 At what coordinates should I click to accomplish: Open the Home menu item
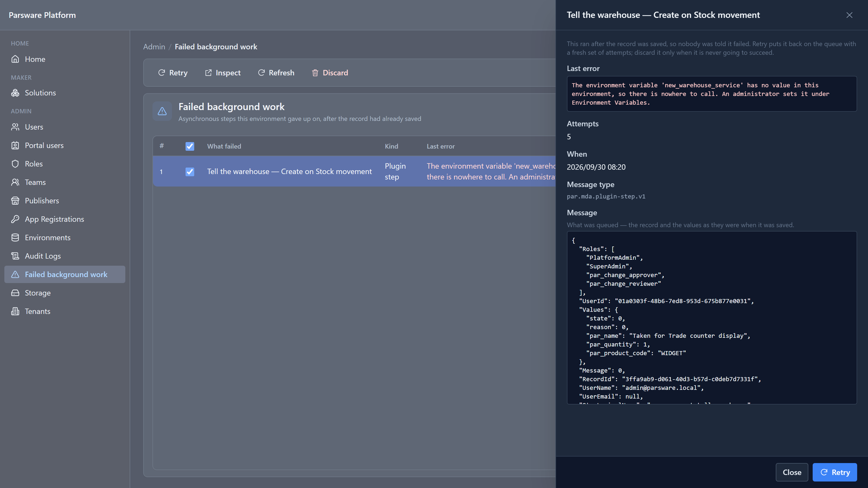click(65, 59)
